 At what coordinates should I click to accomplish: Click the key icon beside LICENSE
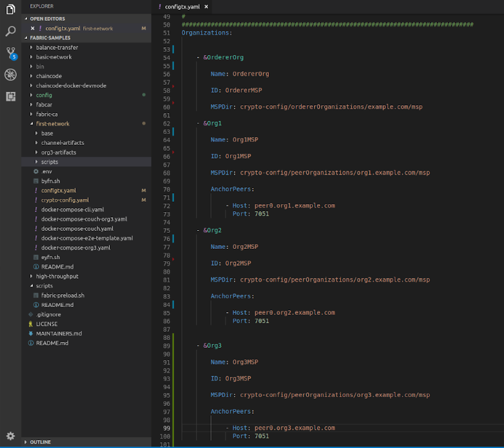point(31,324)
